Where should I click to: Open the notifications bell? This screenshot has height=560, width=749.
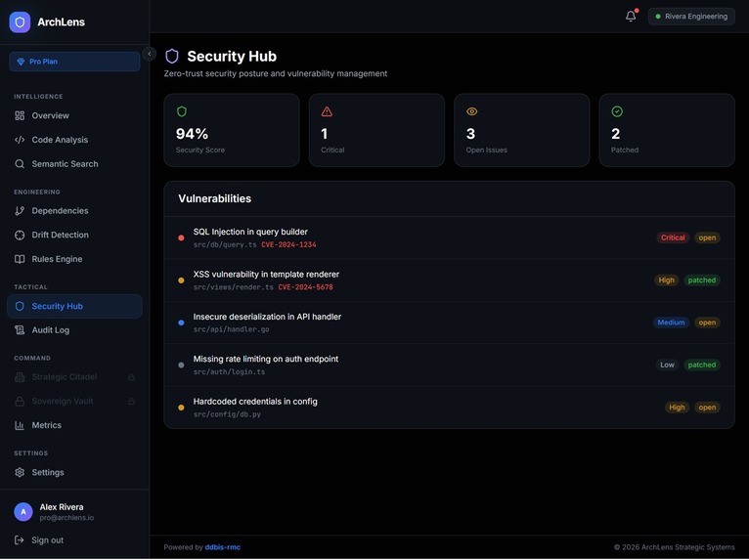[x=631, y=17]
